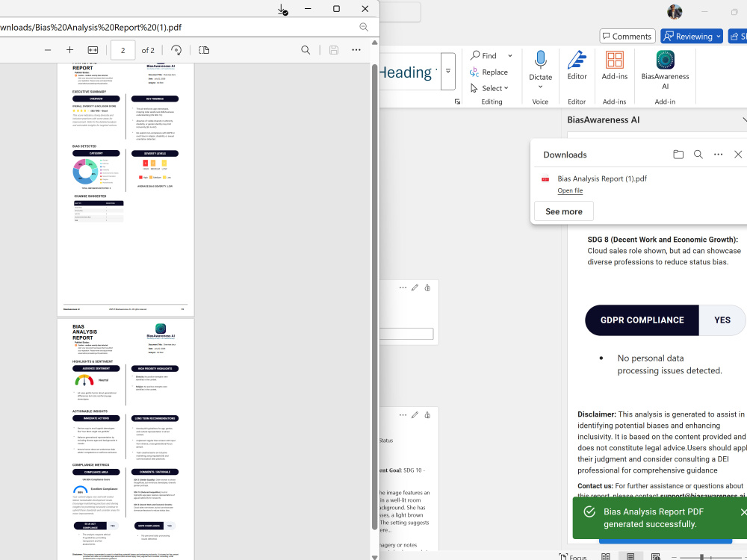747x560 pixels.
Task: Click the second comment card edit pencil
Action: click(415, 414)
